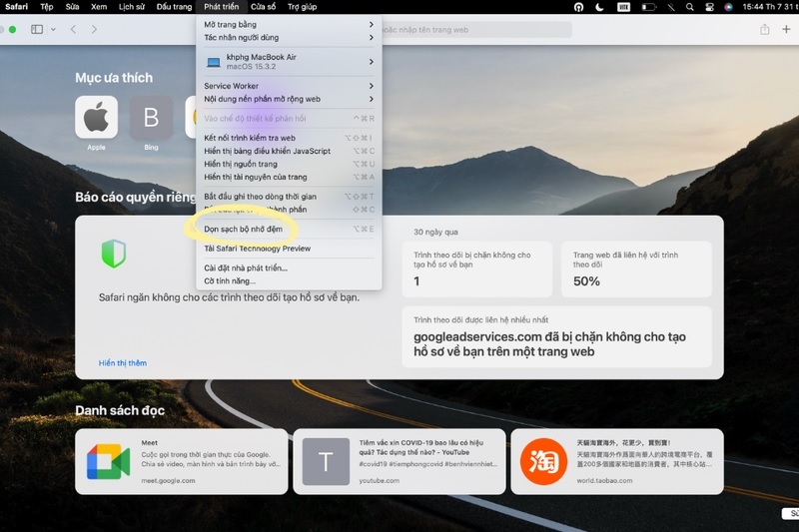Open the Bing favorite icon
The height and width of the screenshot is (532, 799).
click(x=151, y=117)
